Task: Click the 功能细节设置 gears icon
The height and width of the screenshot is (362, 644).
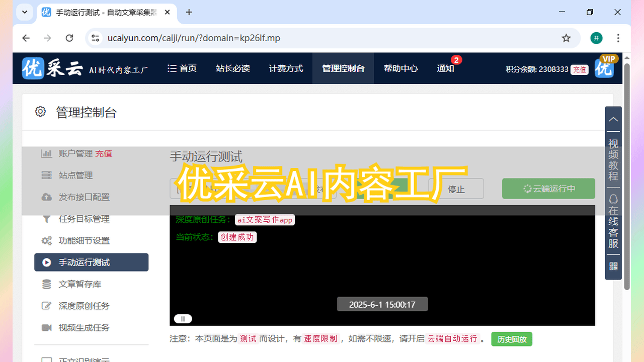Action: pos(46,241)
